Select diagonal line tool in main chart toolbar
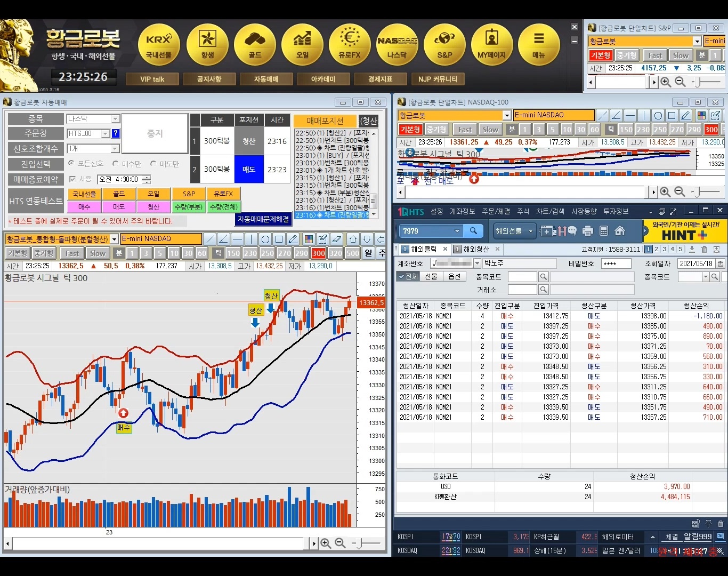728x576 pixels. (x=210, y=239)
